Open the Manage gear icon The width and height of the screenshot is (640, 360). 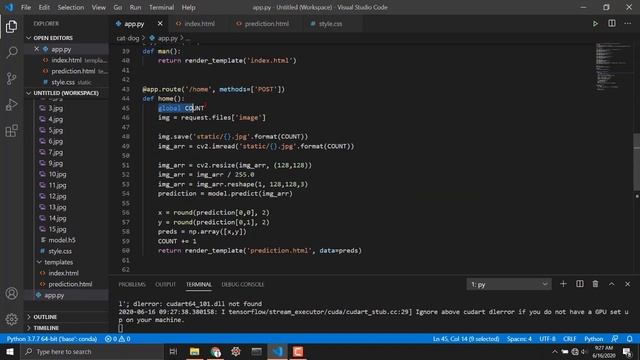click(x=11, y=319)
